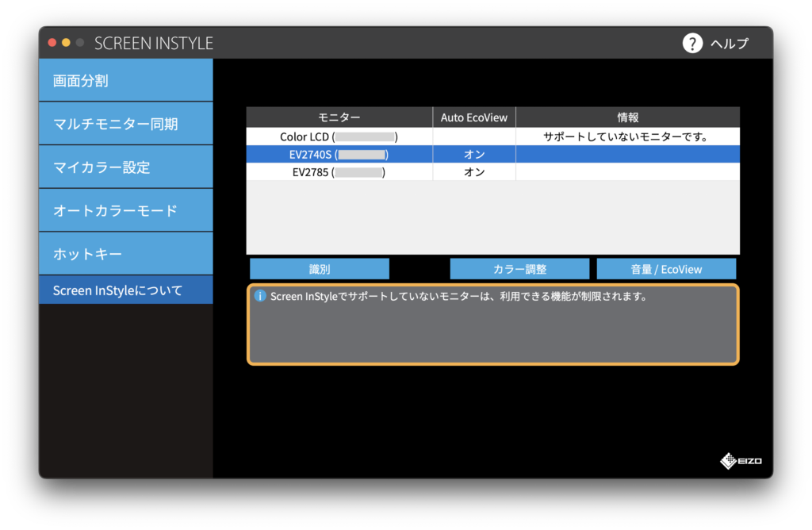Click the red close window button
This screenshot has width=812, height=530.
52,43
